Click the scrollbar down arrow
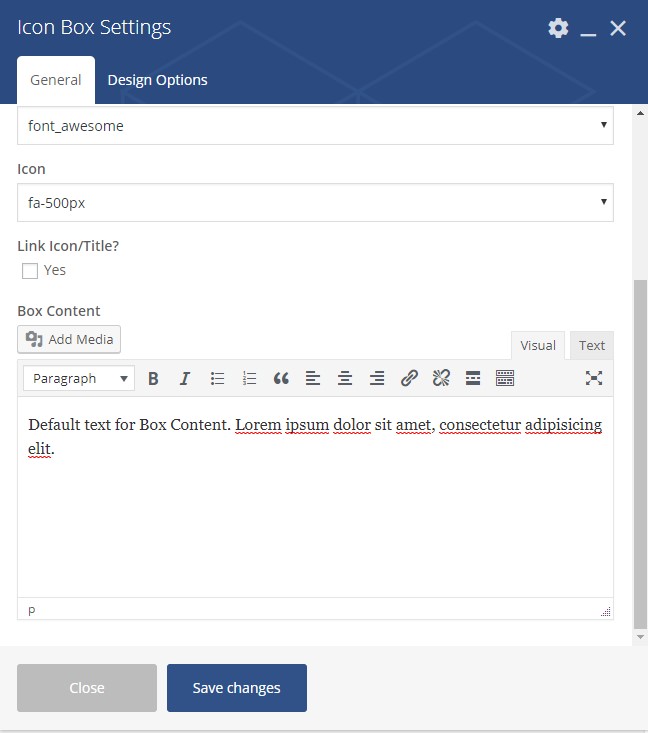 [x=641, y=637]
